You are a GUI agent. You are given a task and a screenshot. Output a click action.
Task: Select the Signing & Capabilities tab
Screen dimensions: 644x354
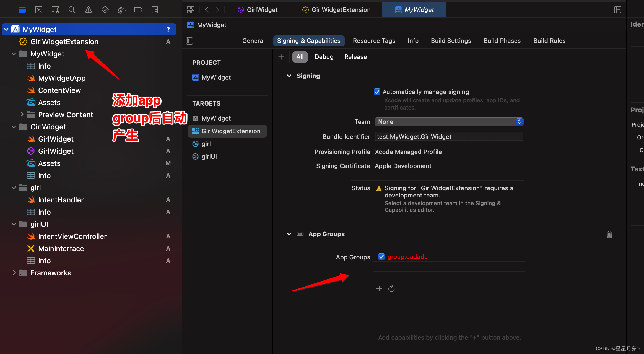[309, 41]
